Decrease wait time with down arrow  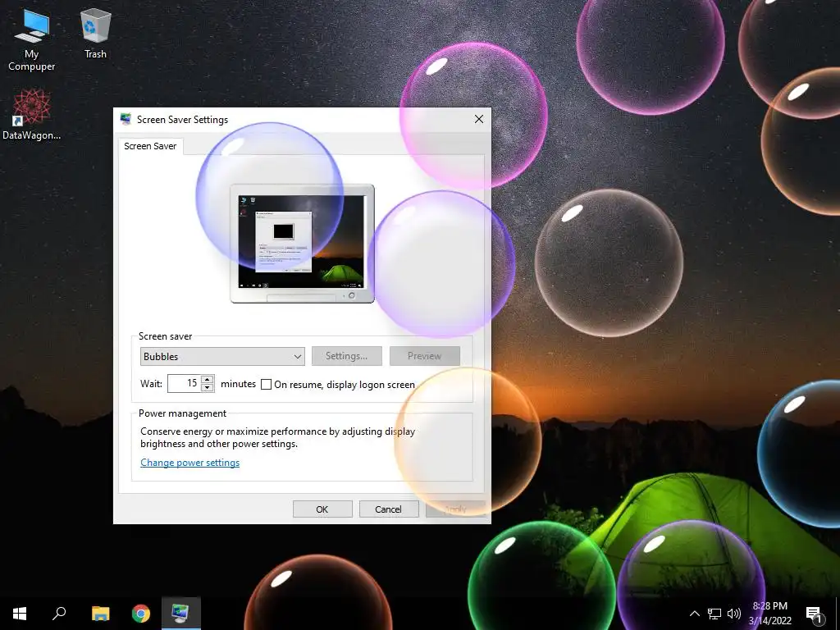(208, 388)
